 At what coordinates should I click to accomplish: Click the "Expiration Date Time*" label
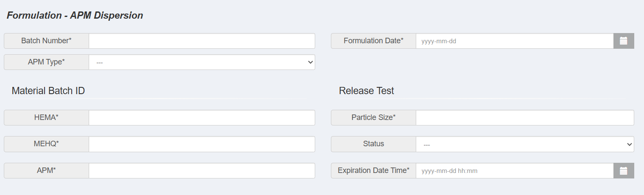pos(373,171)
